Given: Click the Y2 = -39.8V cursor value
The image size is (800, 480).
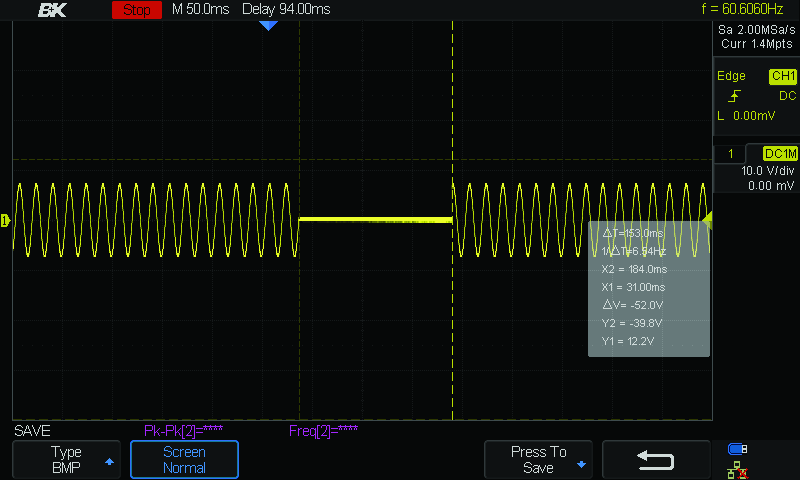Looking at the screenshot, I should click(632, 323).
